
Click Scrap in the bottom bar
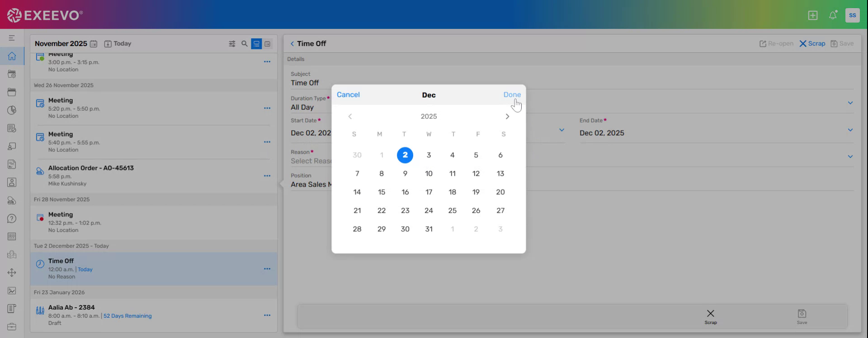(x=711, y=317)
